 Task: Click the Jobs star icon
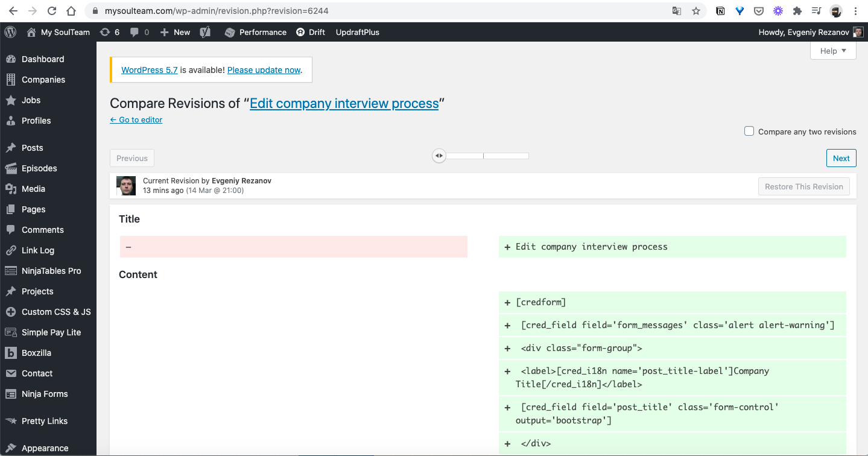pos(11,100)
